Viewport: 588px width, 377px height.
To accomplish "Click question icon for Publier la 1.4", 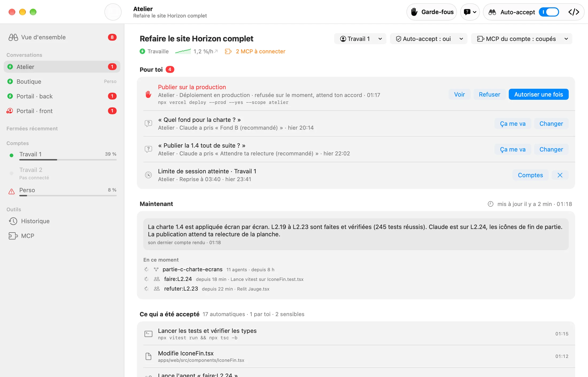I will pos(148,149).
